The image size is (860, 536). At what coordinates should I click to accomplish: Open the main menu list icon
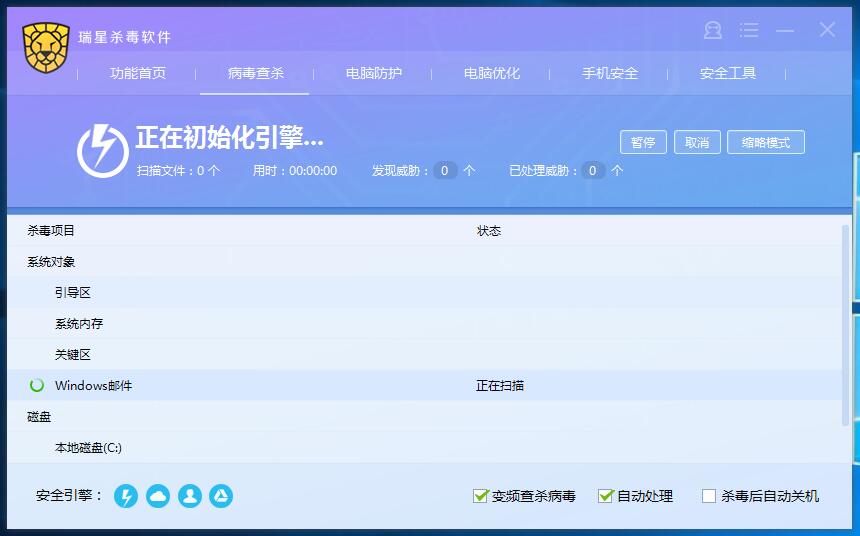click(x=749, y=30)
